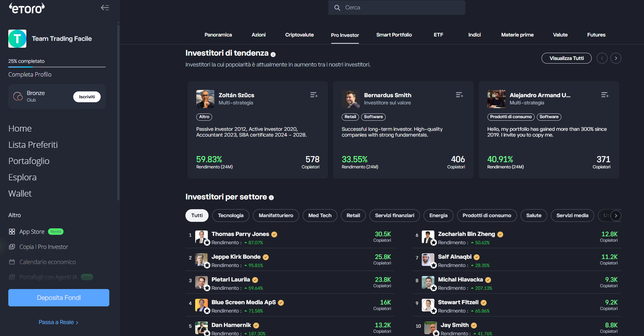This screenshot has height=336, width=644.
Task: Open the Panoramica tab
Action: pyautogui.click(x=218, y=35)
